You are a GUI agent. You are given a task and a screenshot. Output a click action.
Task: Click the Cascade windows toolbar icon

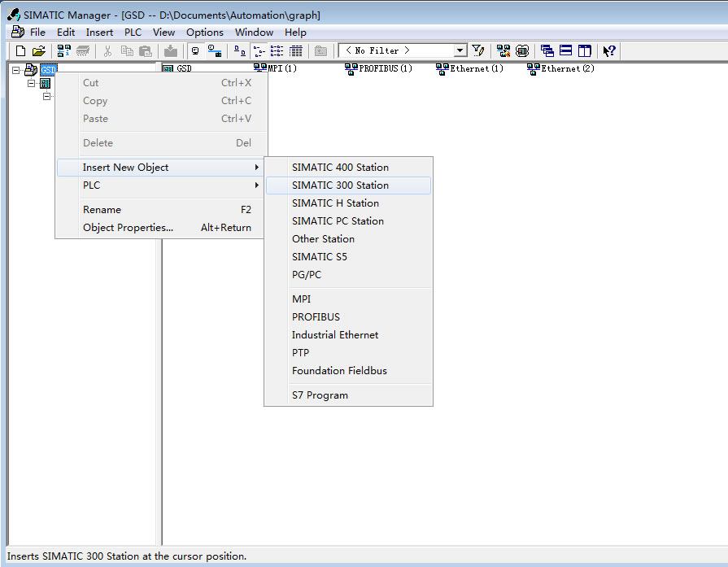point(547,50)
